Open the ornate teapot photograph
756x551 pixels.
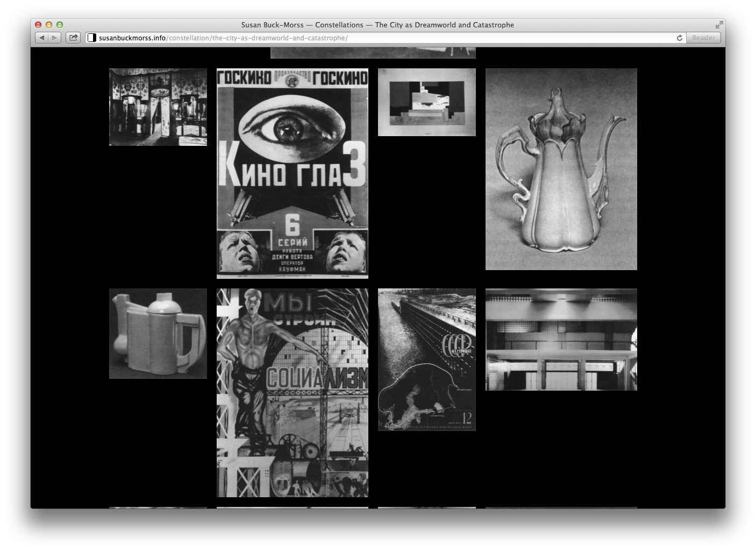[561, 169]
